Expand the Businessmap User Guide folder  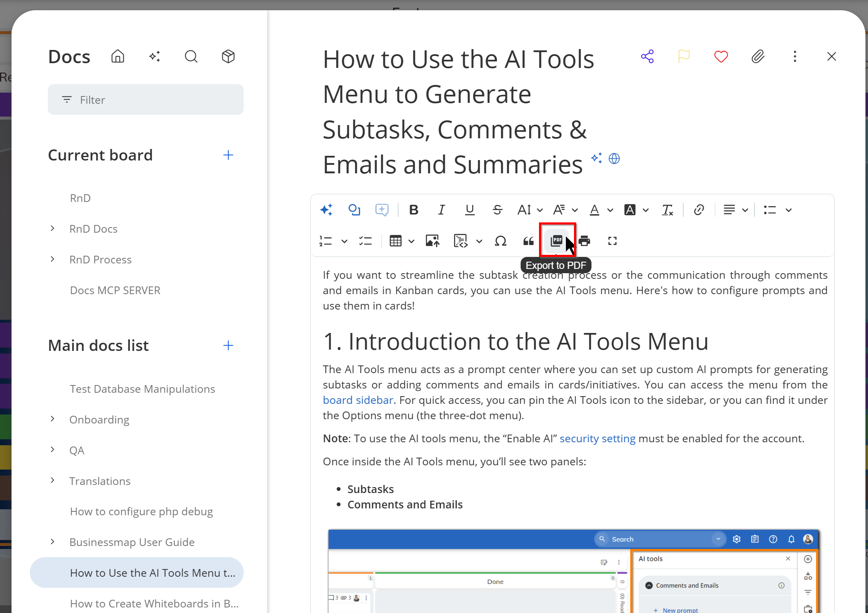click(x=52, y=542)
